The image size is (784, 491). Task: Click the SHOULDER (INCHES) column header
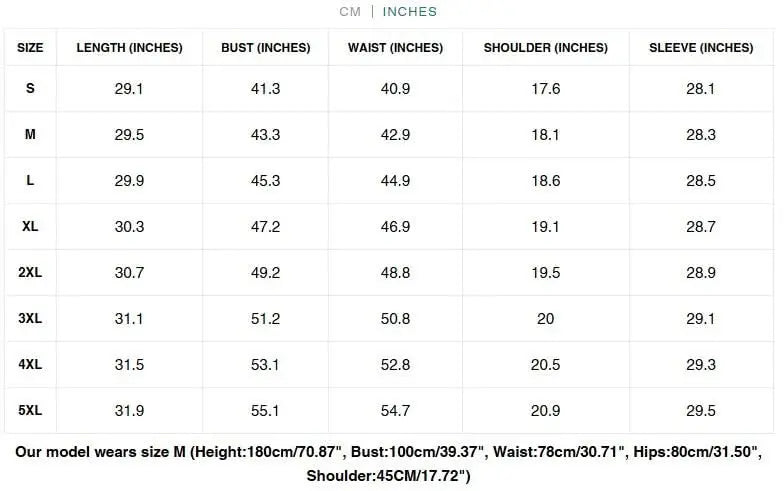545,48
